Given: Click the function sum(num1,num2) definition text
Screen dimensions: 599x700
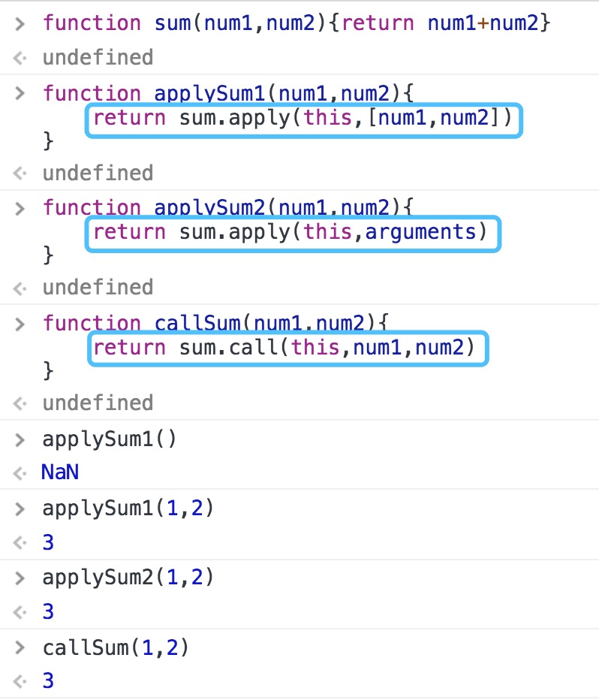Looking at the screenshot, I should [x=297, y=23].
